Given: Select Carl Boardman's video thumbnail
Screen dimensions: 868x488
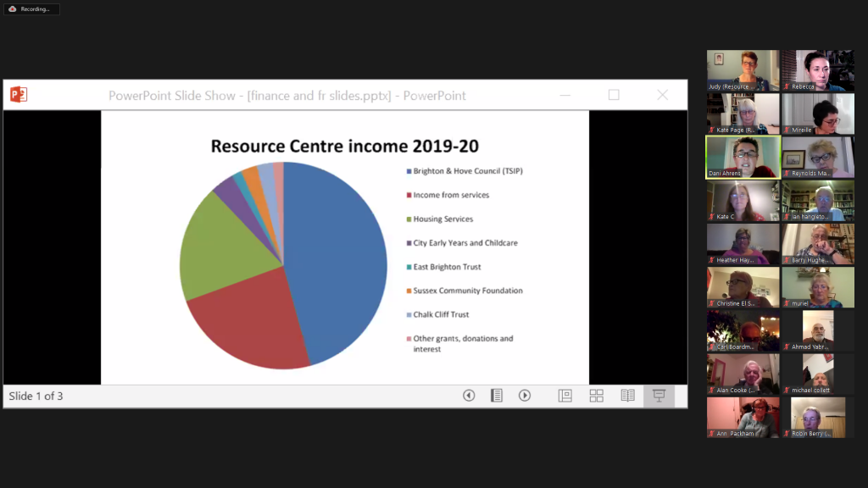Looking at the screenshot, I should [743, 330].
